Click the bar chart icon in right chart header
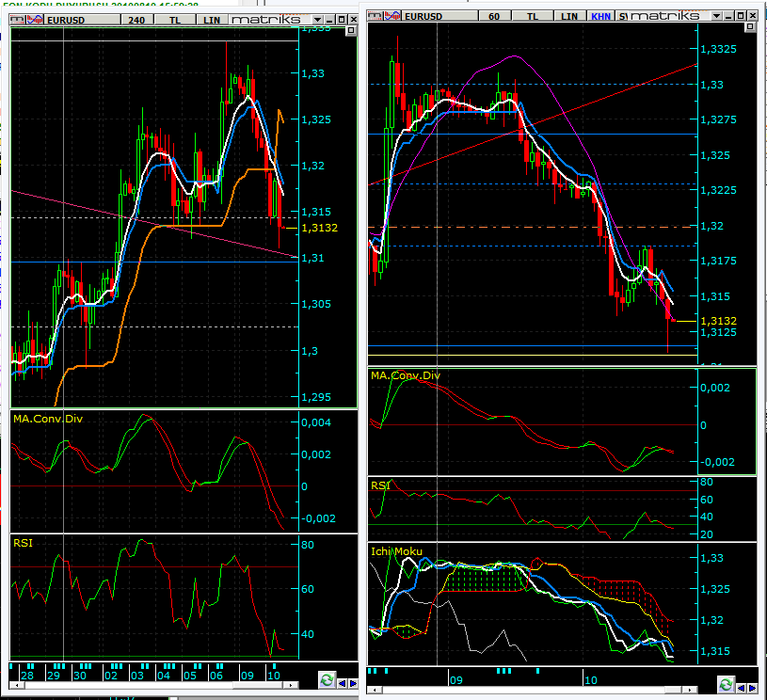767x700 pixels. (x=375, y=15)
